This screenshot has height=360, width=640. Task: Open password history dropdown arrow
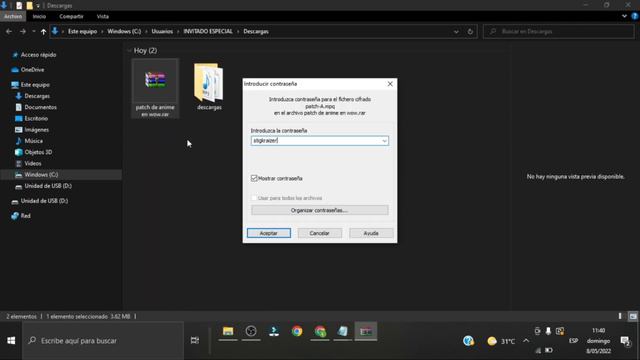coord(384,141)
